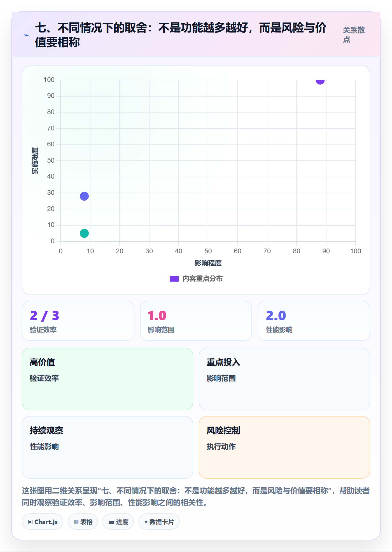Click the Chart.js chip's square icon

pos(30,522)
